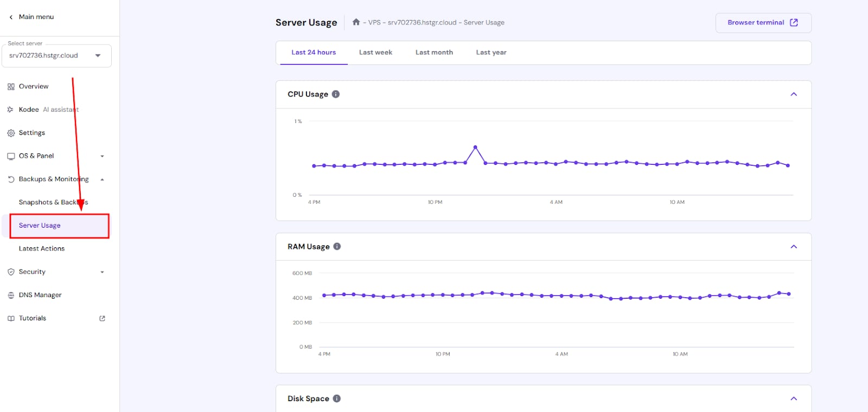Expand the Security submenu arrow
868x412 pixels.
click(102, 272)
